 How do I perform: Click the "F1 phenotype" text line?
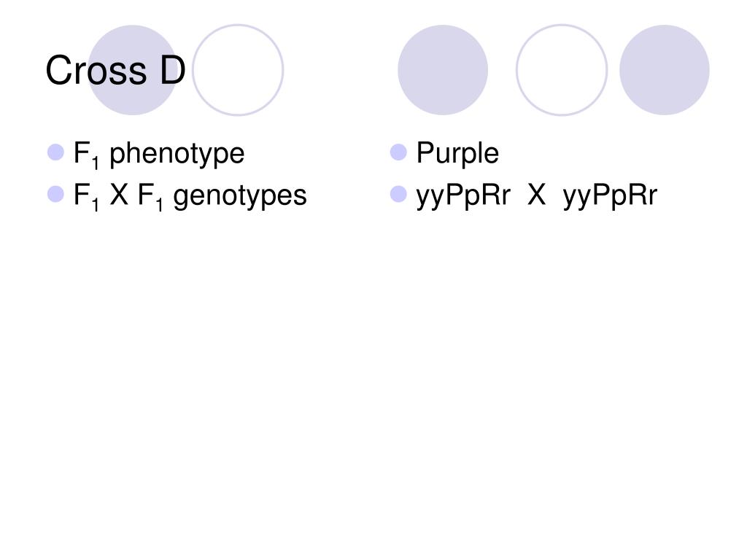[x=159, y=155]
